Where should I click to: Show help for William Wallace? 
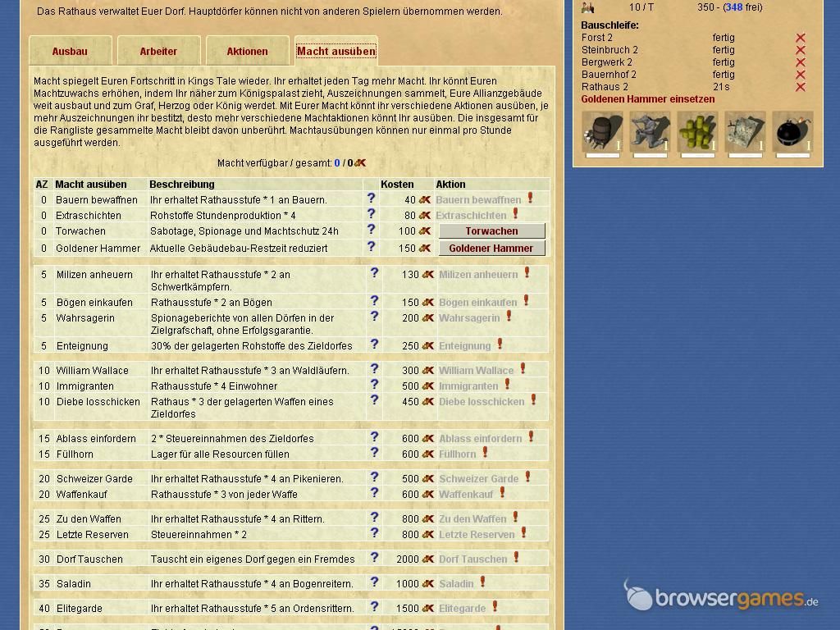[x=374, y=368]
